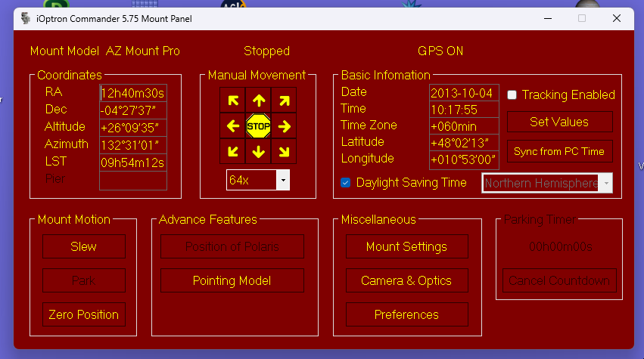Move mount down-left with diagonal arrow
The width and height of the screenshot is (644, 359).
pyautogui.click(x=233, y=151)
